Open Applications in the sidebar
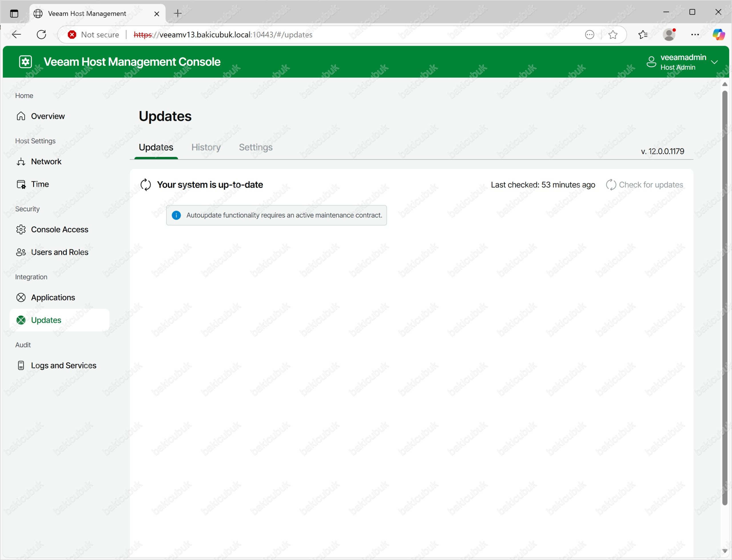The height and width of the screenshot is (560, 732). (59, 297)
